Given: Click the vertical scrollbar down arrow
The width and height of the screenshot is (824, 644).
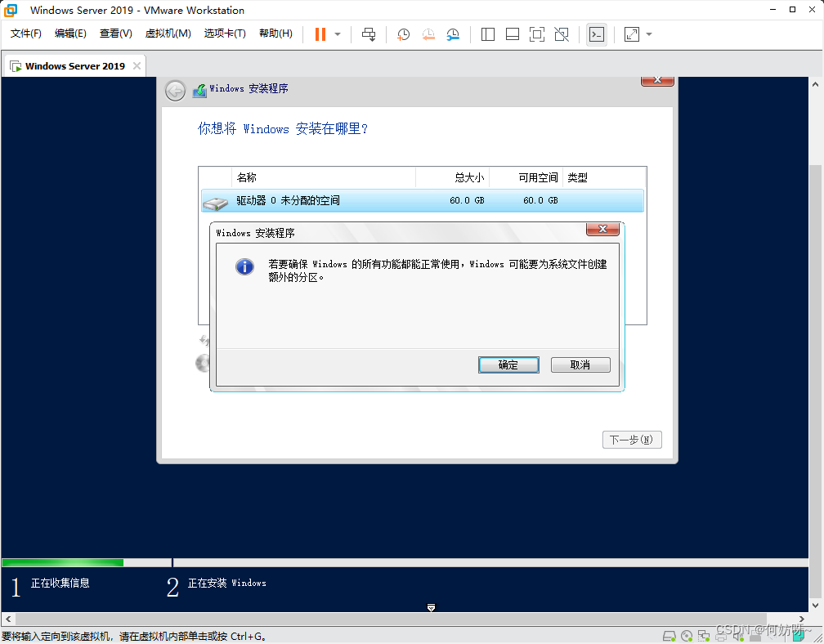Looking at the screenshot, I should [815, 605].
